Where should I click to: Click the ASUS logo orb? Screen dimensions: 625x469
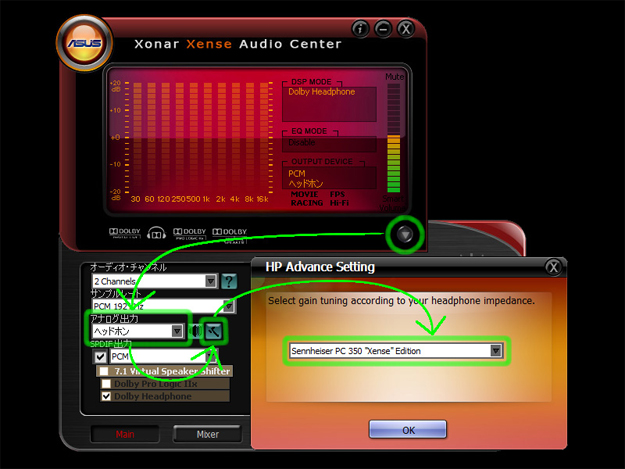click(x=85, y=43)
